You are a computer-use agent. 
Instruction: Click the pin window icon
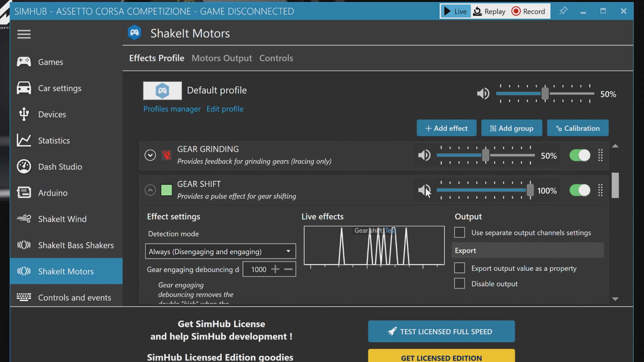coord(563,11)
